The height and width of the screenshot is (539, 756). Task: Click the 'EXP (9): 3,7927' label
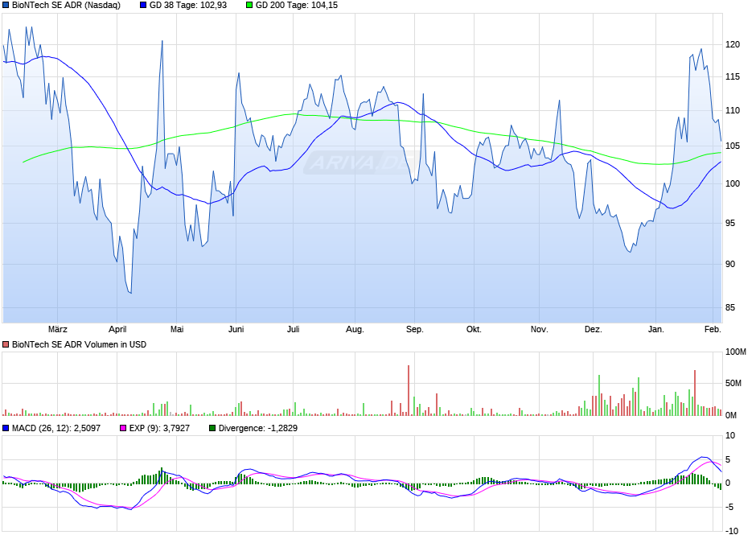click(x=159, y=428)
